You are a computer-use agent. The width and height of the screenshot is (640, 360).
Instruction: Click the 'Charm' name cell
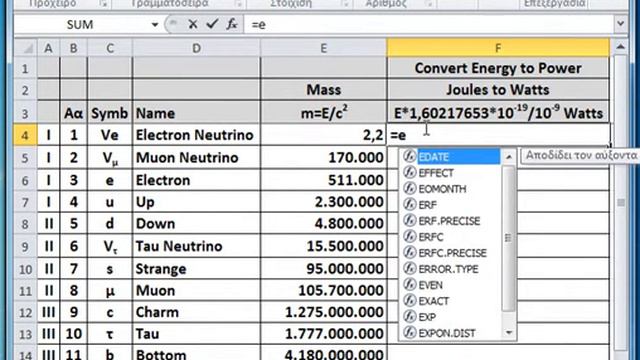pos(196,312)
